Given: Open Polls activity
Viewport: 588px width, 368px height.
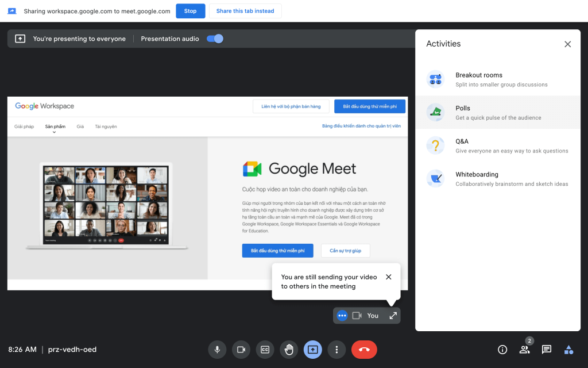Looking at the screenshot, I should pyautogui.click(x=498, y=112).
